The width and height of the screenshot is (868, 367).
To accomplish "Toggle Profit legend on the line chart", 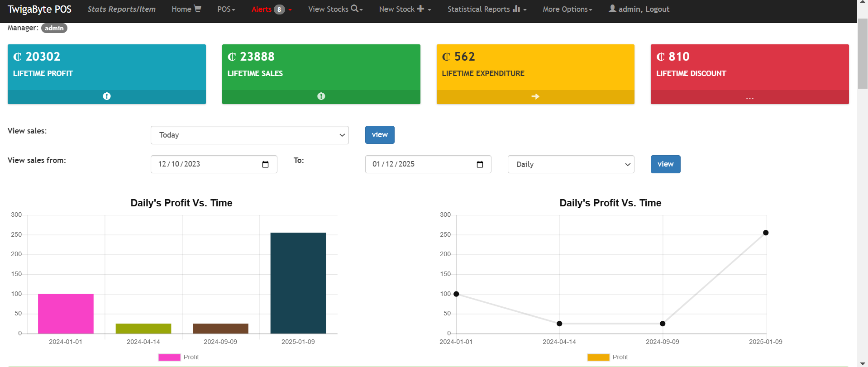I will tap(607, 357).
